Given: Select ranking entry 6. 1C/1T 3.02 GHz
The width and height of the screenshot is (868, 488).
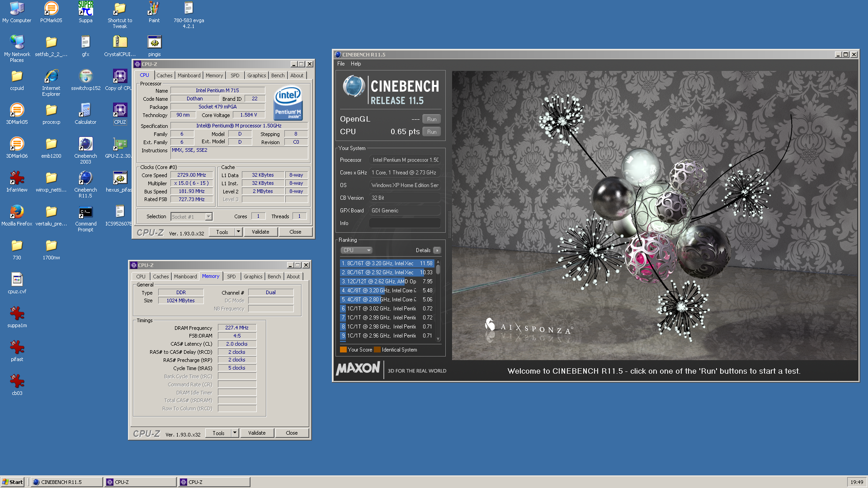Looking at the screenshot, I should click(387, 309).
